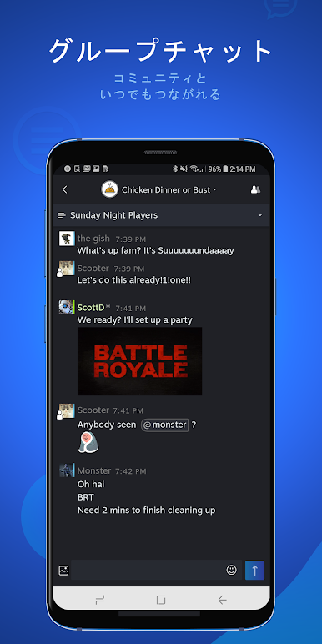
Task: Tap the Wi-Fi status bar icon
Action: point(194,169)
